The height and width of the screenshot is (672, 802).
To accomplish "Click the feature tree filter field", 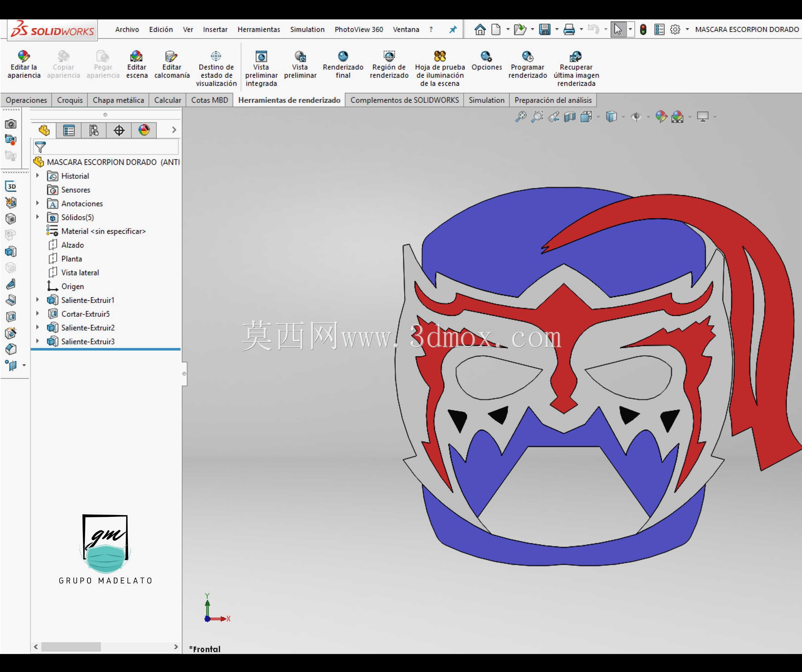I will [106, 147].
